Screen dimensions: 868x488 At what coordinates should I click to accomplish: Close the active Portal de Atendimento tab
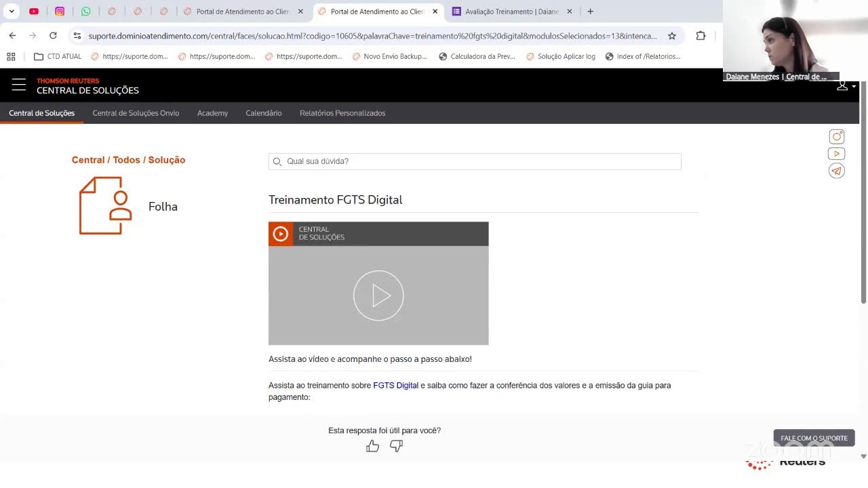click(x=435, y=12)
